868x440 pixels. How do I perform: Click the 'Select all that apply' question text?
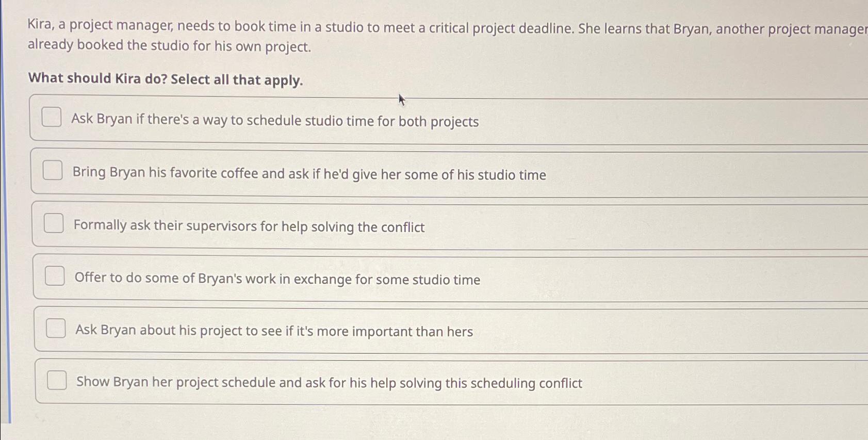coord(165,78)
